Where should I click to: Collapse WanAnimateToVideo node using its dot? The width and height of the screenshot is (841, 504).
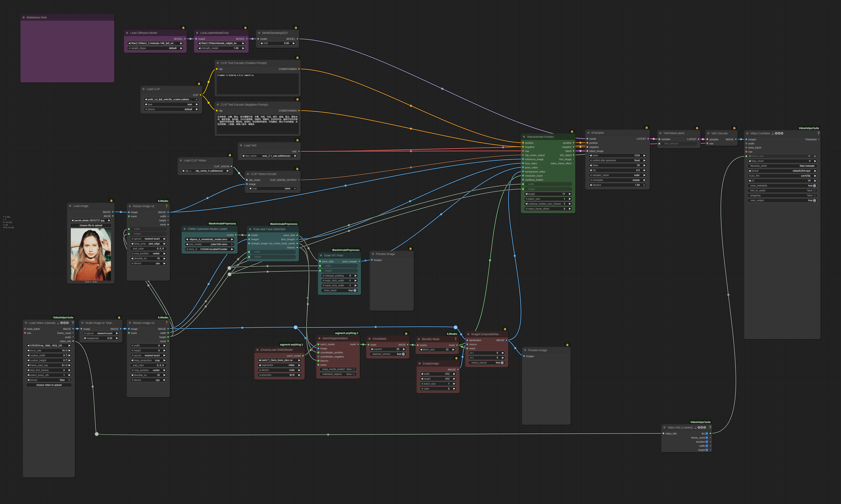[524, 137]
